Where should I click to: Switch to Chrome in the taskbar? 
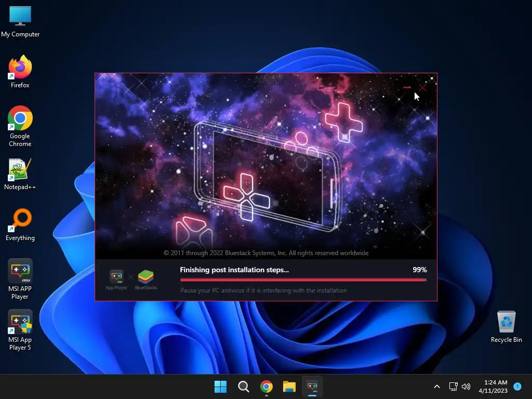(x=267, y=387)
